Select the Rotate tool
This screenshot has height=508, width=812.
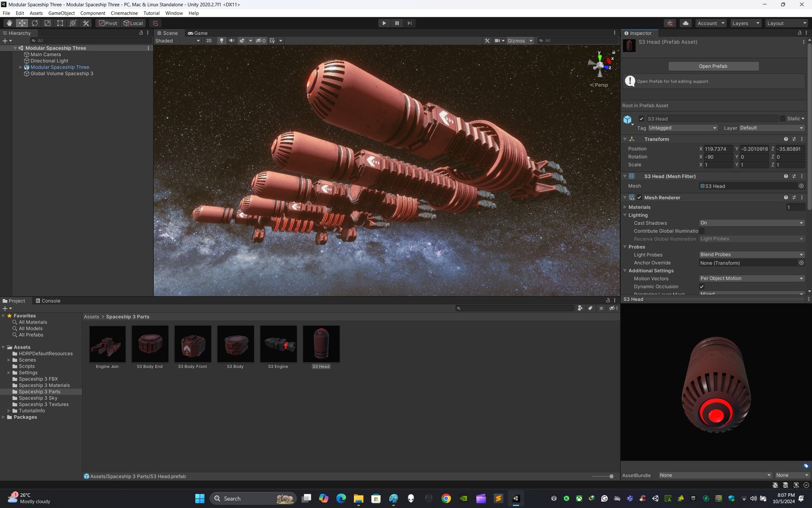tap(35, 23)
